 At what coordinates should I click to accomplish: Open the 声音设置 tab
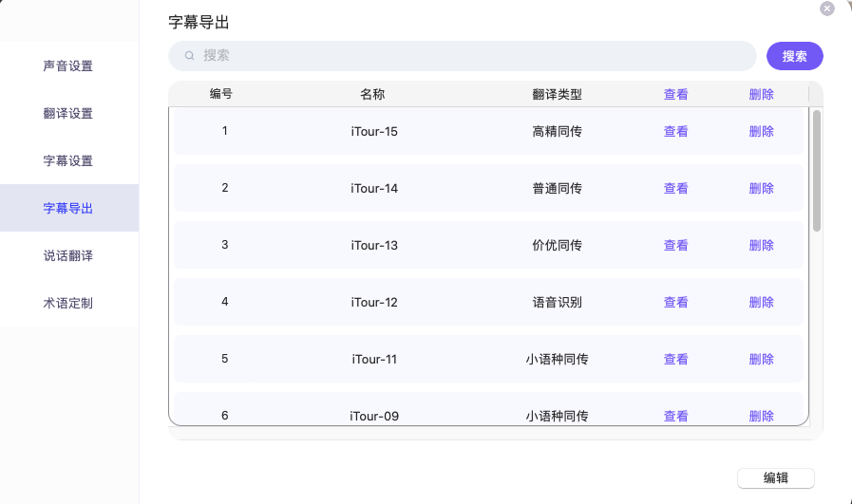click(x=68, y=66)
